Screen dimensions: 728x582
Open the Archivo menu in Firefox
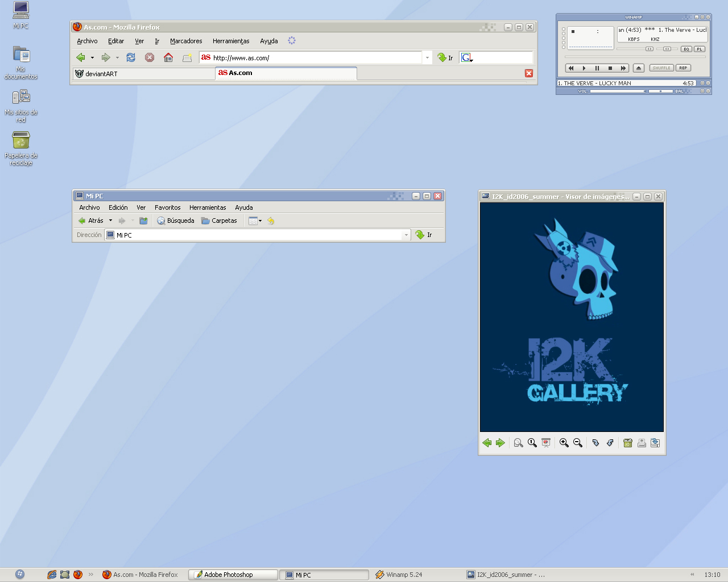click(87, 41)
